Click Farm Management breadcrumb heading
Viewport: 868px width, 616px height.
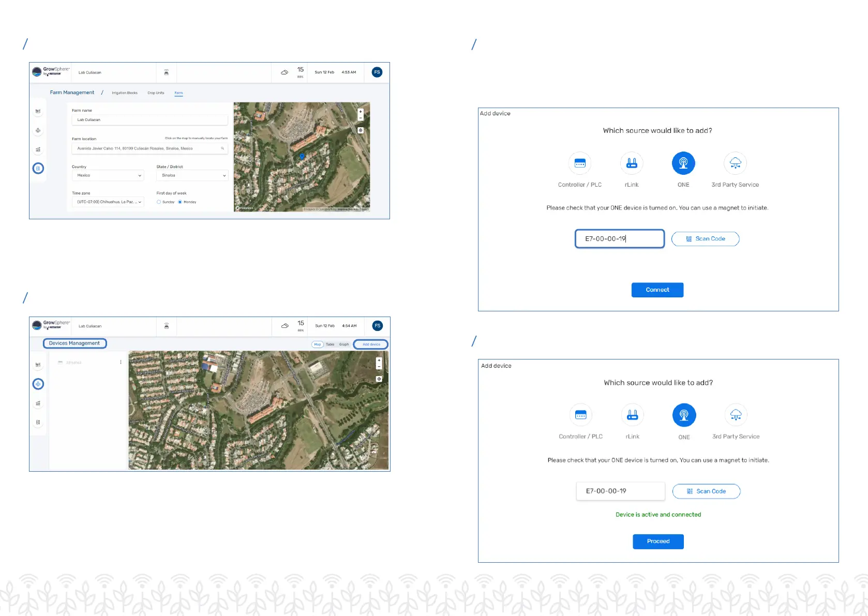click(x=72, y=93)
